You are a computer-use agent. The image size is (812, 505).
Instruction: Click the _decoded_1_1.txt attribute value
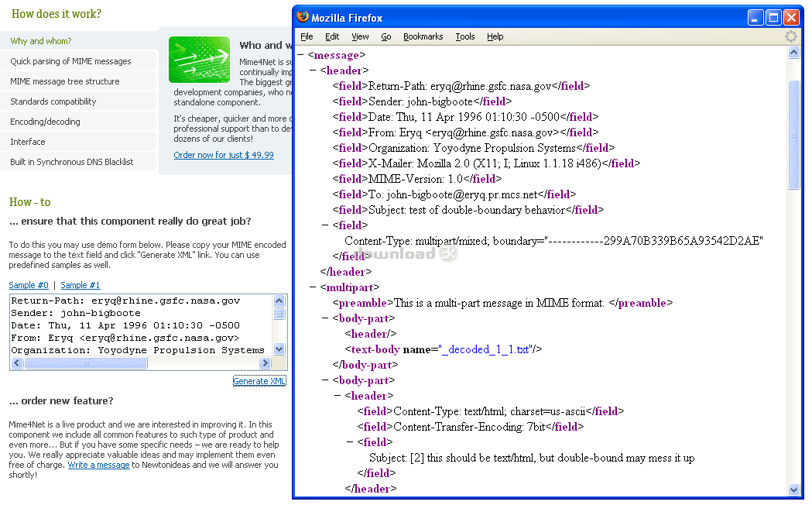(486, 349)
